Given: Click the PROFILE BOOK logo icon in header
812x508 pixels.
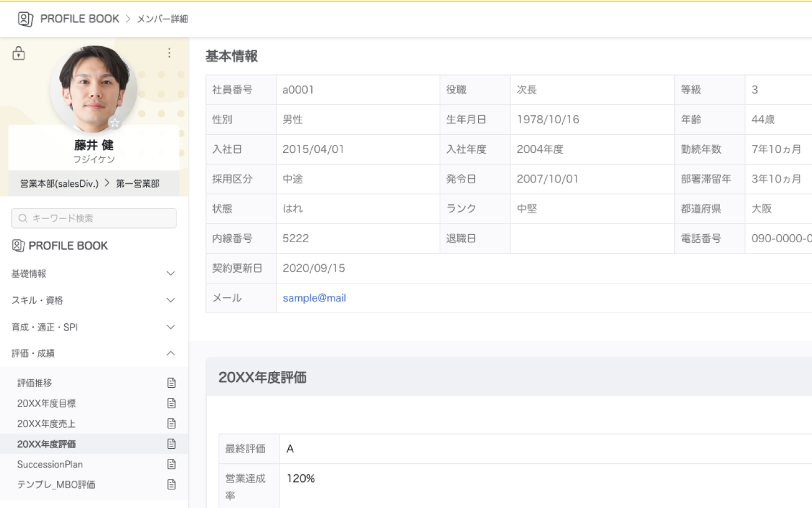Looking at the screenshot, I should 25,19.
